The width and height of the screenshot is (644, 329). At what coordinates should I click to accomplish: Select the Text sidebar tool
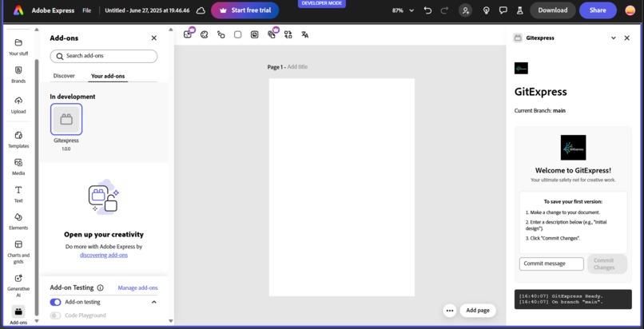tap(18, 194)
